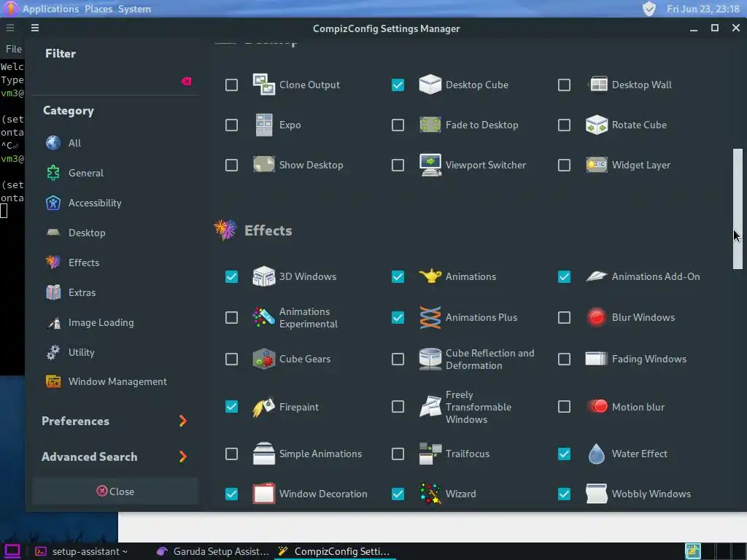Screen dimensions: 747x560
Task: Enable the Rotate Cube checkbox
Action: (564, 125)
